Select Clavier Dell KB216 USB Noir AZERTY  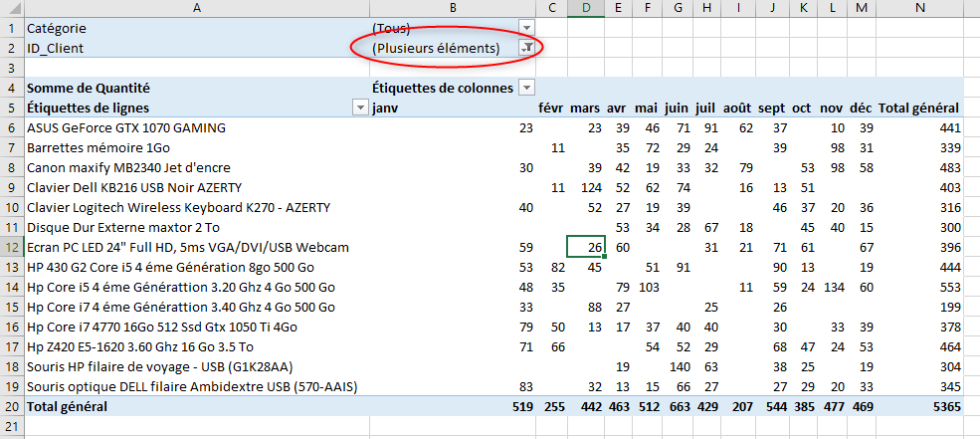click(x=134, y=187)
